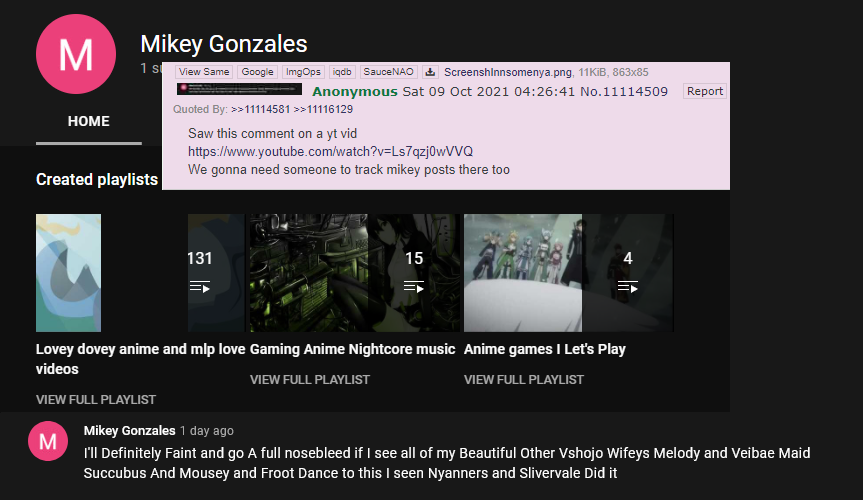Click playlist icon on 4-video playlist
Screen dimensions: 863x500
click(627, 287)
